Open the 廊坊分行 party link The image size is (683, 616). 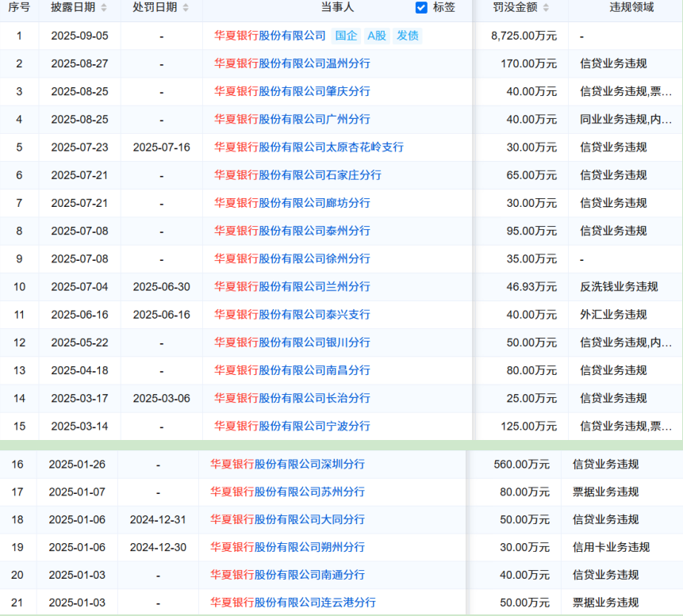[292, 203]
